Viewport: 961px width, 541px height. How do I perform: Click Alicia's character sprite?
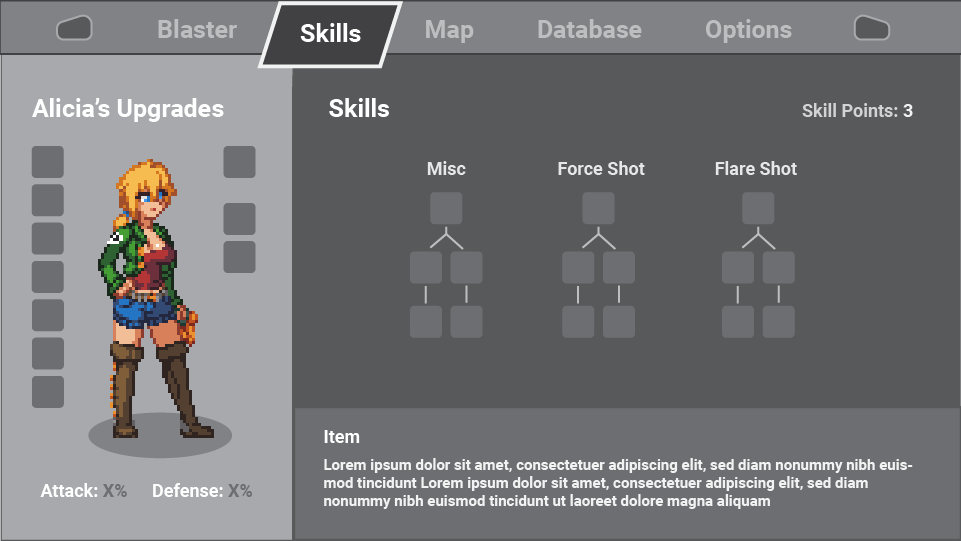[x=149, y=298]
